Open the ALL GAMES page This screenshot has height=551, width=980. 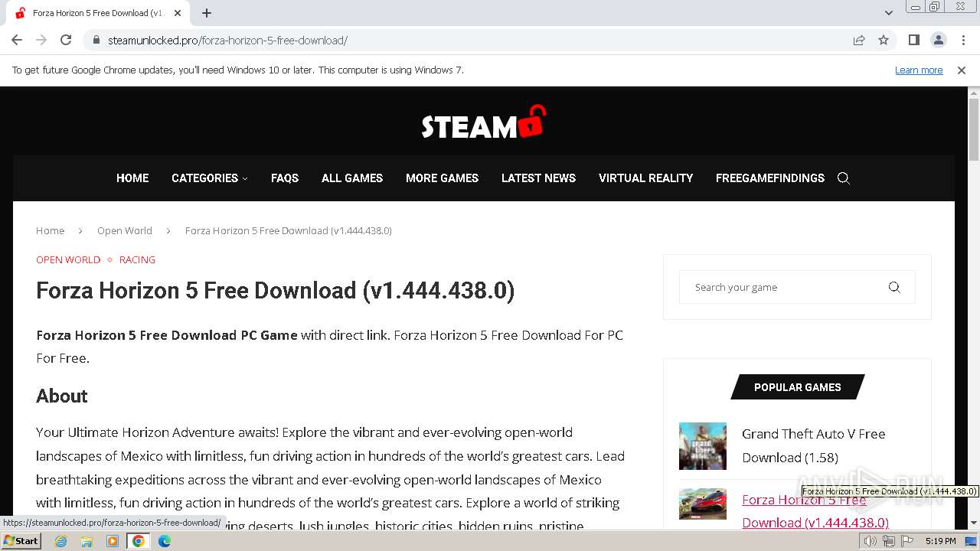352,178
